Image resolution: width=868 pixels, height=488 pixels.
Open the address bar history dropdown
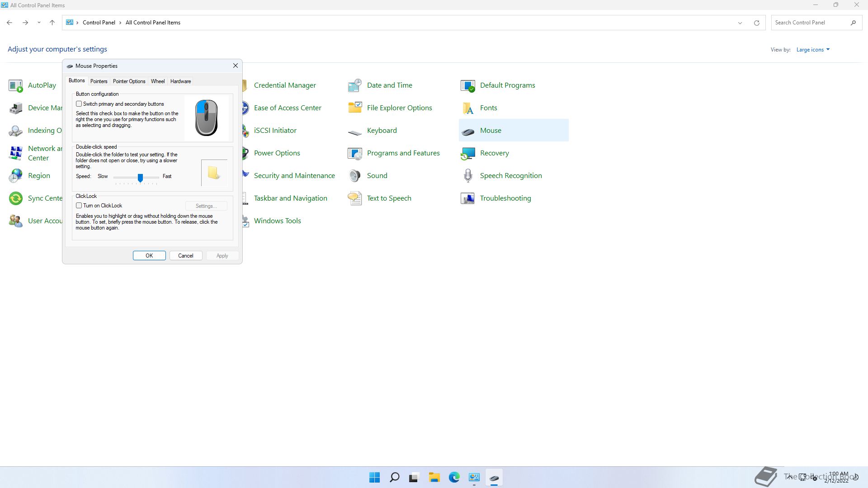coord(740,23)
